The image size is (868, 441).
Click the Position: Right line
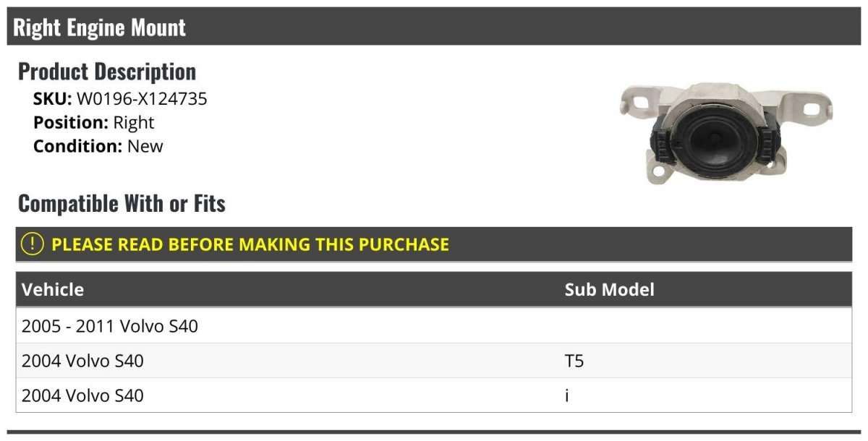tap(94, 123)
